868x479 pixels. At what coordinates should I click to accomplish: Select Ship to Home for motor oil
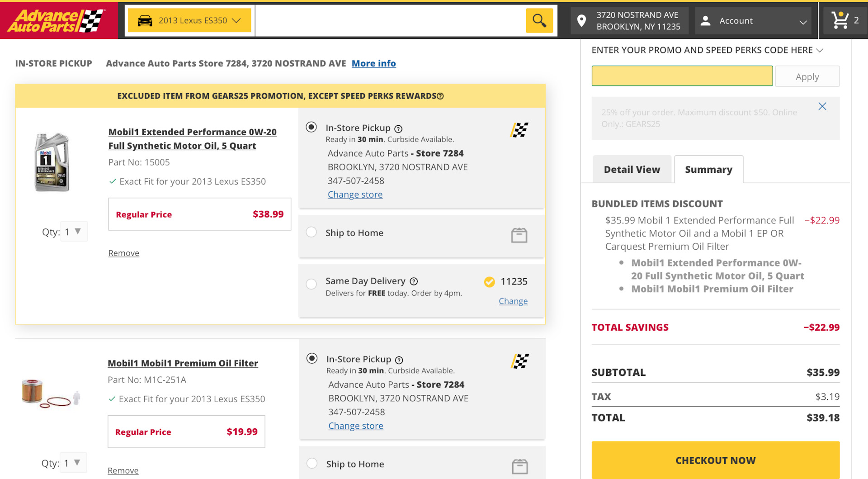click(311, 232)
